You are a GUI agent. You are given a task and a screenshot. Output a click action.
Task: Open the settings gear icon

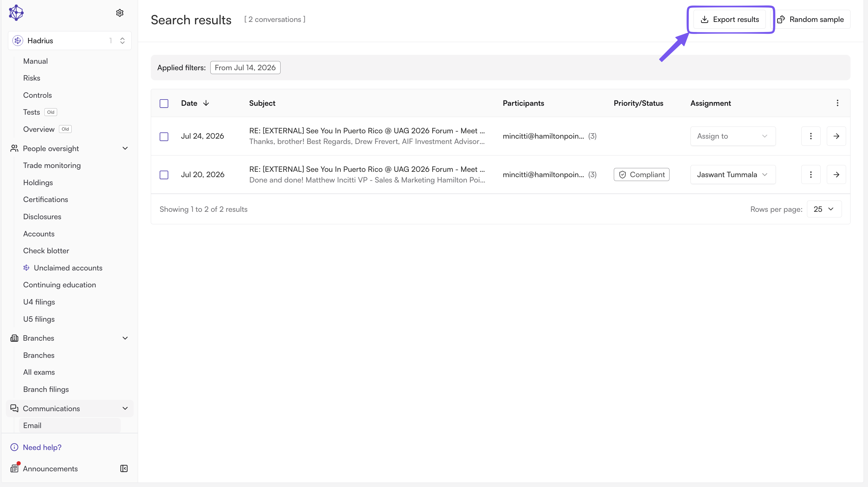(x=120, y=13)
